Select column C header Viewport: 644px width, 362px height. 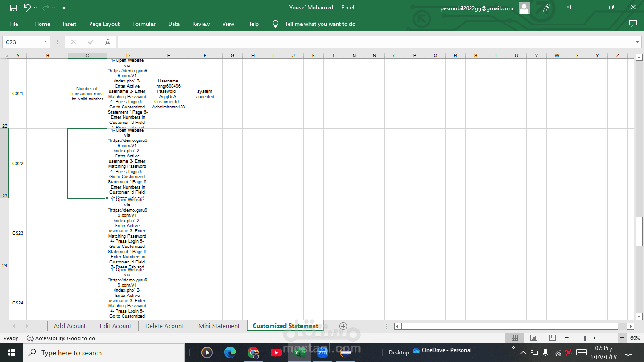[x=87, y=56]
